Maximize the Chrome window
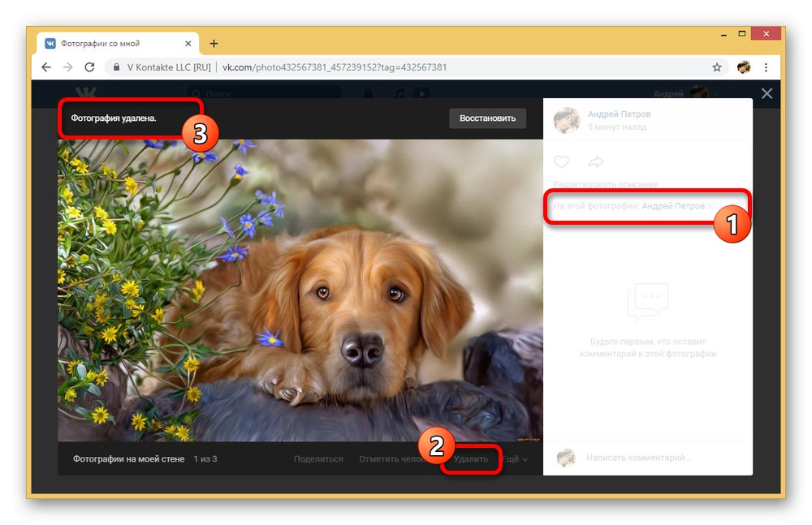The height and width of the screenshot is (525, 812). click(x=742, y=34)
